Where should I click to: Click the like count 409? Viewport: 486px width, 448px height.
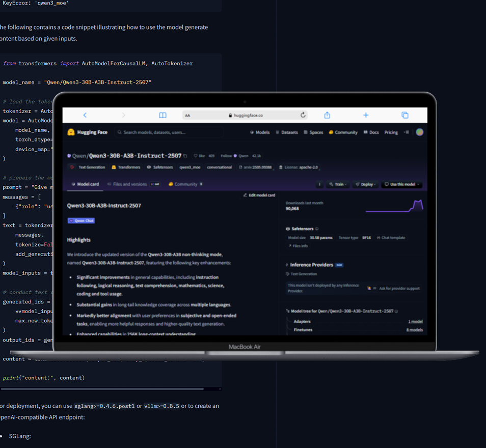pyautogui.click(x=211, y=156)
